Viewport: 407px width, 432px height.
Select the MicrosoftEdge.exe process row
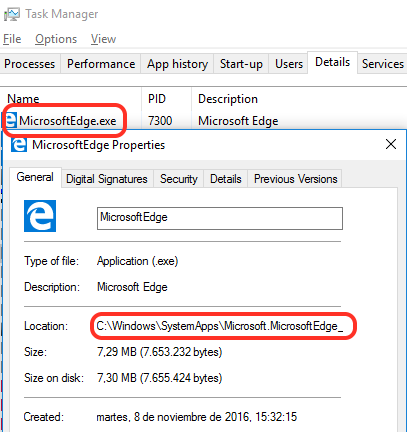(x=203, y=120)
